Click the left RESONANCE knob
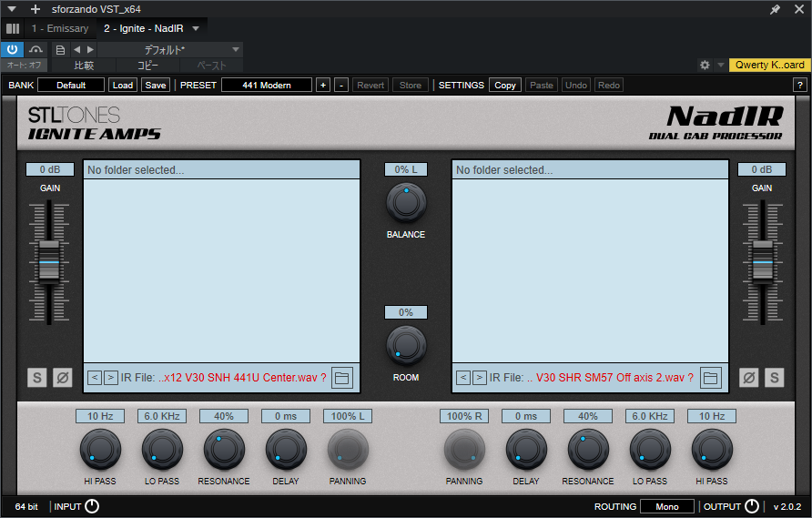This screenshot has width=812, height=518. 224,449
